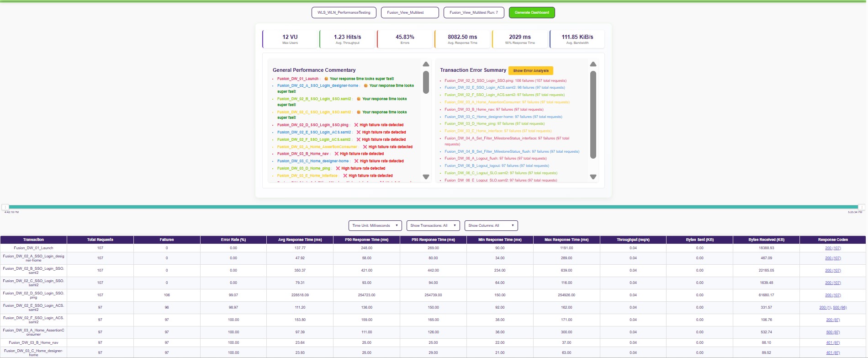868x358 pixels.
Task: Open the Fusion_View_Multitest Run: 7 selector
Action: coord(474,12)
